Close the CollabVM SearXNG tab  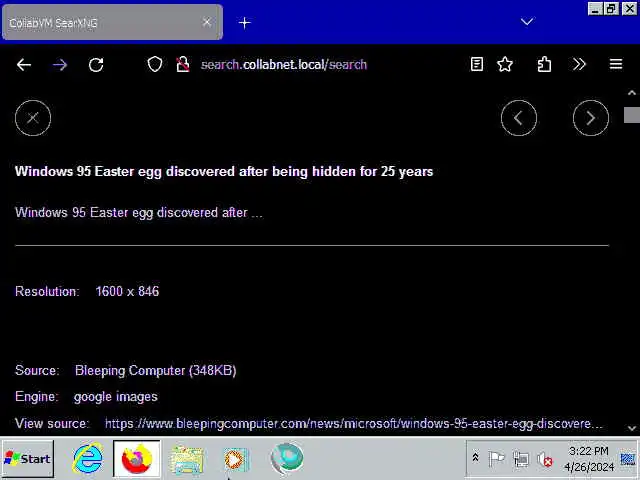click(207, 22)
